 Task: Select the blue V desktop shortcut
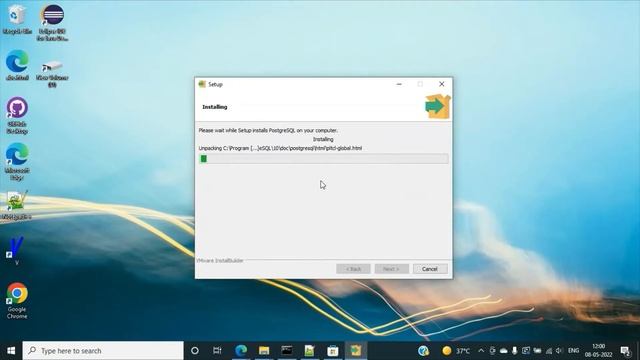coord(16,250)
